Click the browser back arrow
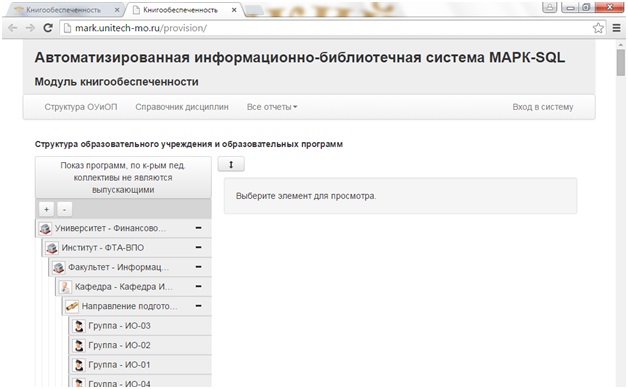This screenshot has width=628, height=389. [13, 28]
